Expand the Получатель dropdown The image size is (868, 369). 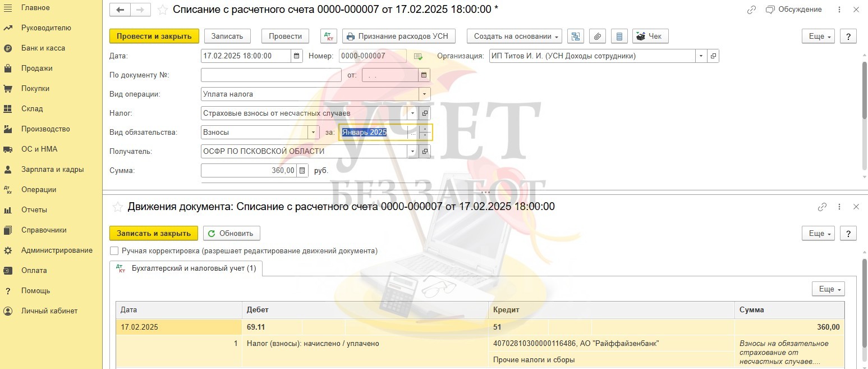tap(413, 152)
